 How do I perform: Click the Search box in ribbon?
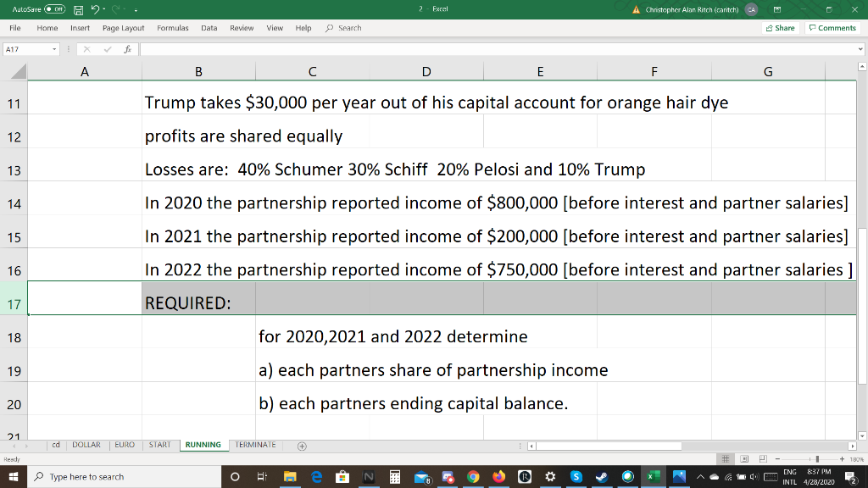click(x=344, y=28)
